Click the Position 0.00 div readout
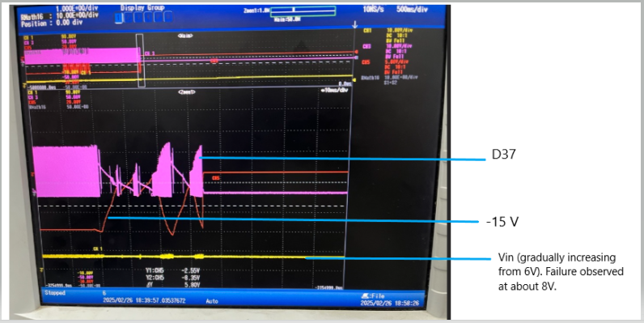Image resolution: width=644 pixels, height=323 pixels. (x=51, y=23)
